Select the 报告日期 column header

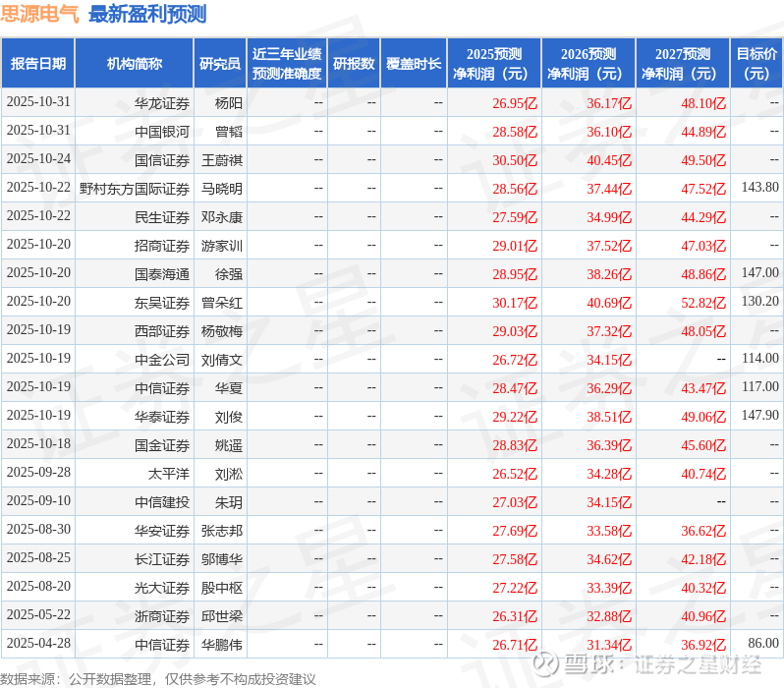coord(38,64)
